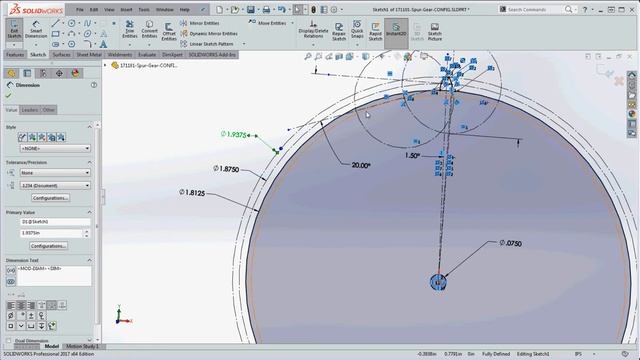Click the Save icon in the top toolbar
Image resolution: width=640 pixels, height=360 pixels.
point(251,9)
